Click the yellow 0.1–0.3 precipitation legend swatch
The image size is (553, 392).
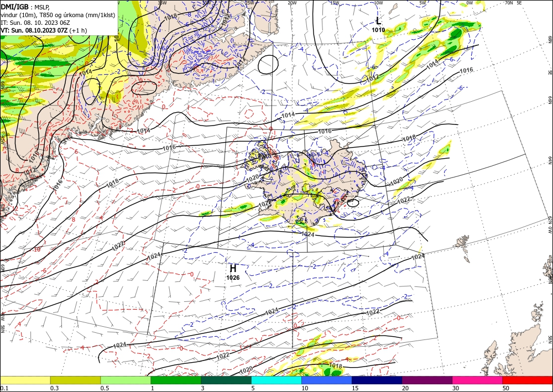pyautogui.click(x=25, y=380)
